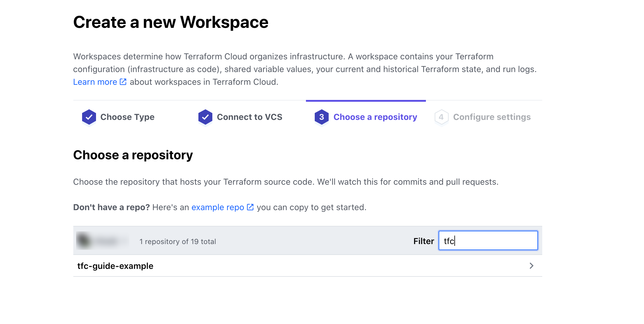The height and width of the screenshot is (324, 644).
Task: Click the step 4 hexagon icon
Action: (x=441, y=117)
